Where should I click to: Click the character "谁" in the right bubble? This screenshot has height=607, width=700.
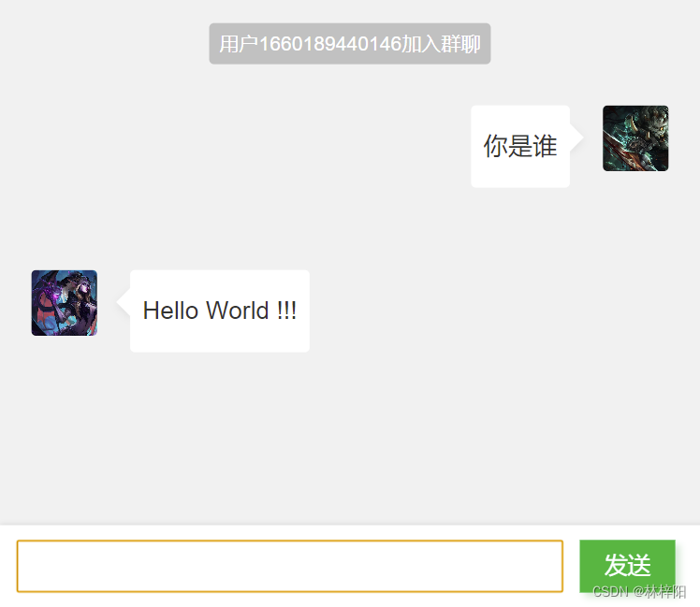coord(546,146)
